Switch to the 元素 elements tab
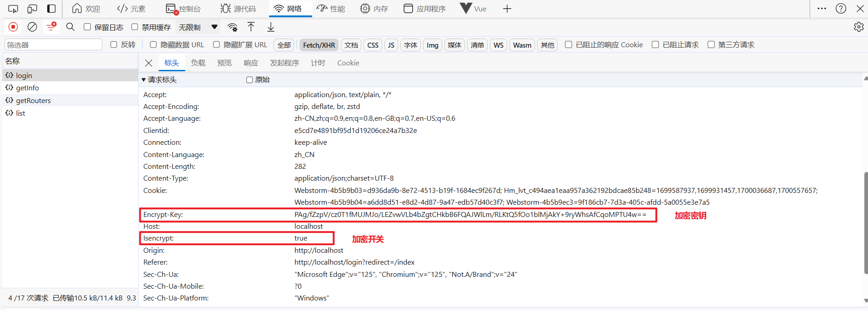Screen dimensions: 868x310 [x=131, y=9]
